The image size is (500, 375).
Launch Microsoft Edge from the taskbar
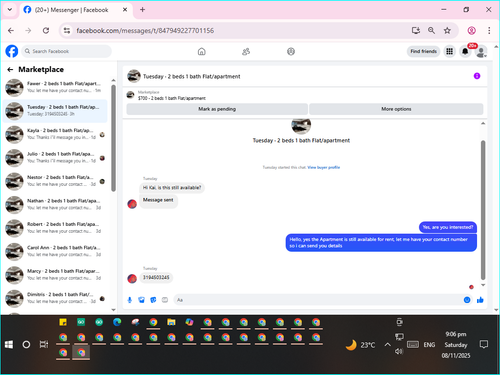(117, 322)
